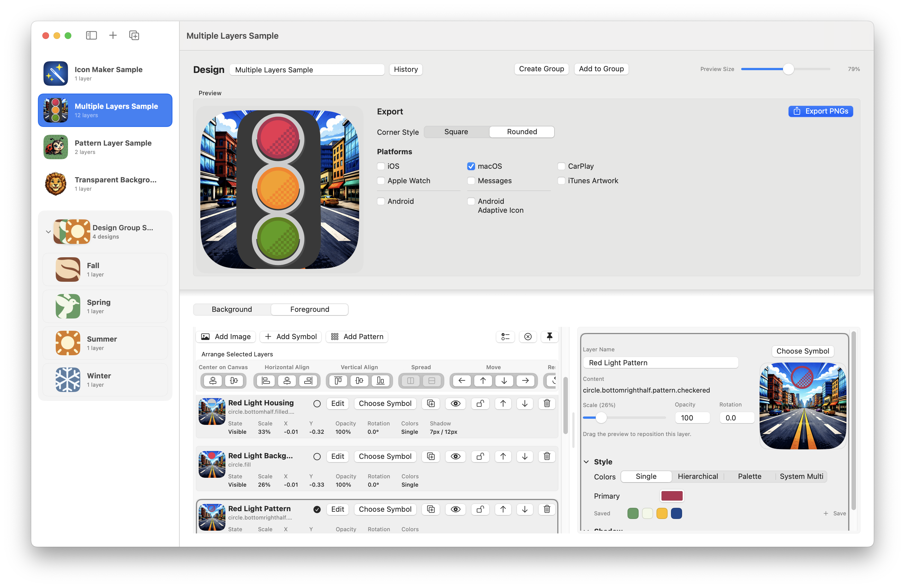The image size is (905, 588).
Task: Deselect the Red Light Pattern layer checkmark
Action: coord(317,509)
